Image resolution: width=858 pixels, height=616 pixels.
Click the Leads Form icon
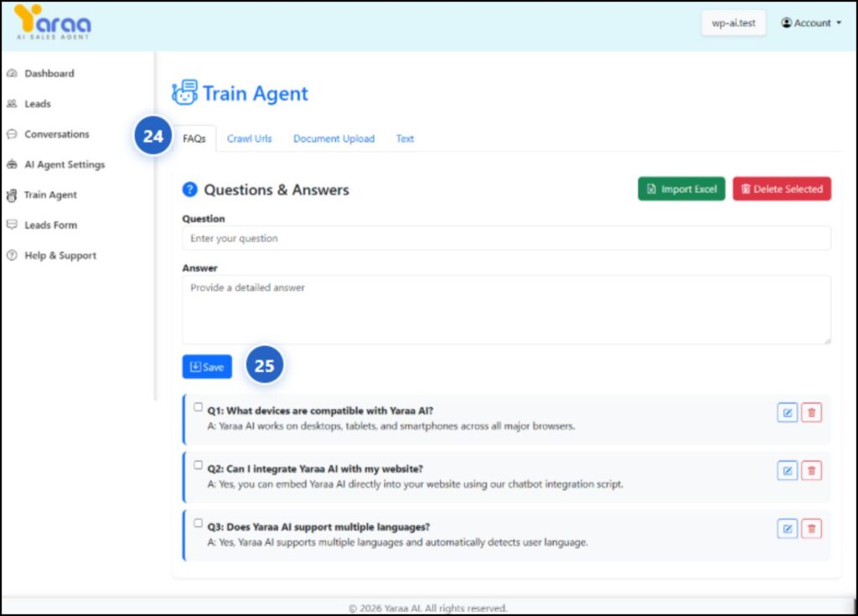12,225
